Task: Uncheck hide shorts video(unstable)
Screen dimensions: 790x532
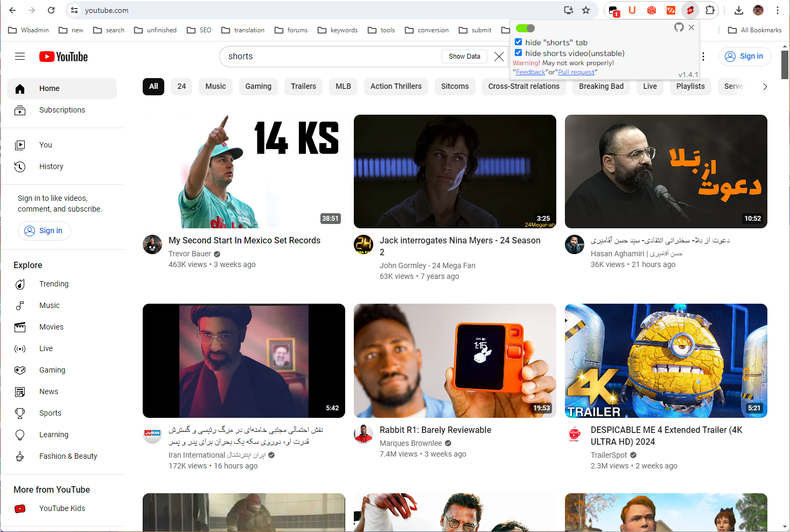Action: [518, 53]
